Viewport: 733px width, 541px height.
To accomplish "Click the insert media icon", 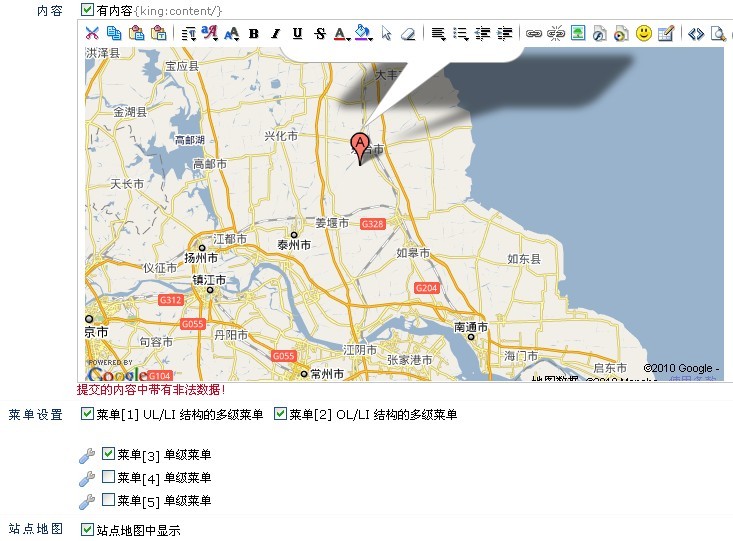I will click(621, 34).
